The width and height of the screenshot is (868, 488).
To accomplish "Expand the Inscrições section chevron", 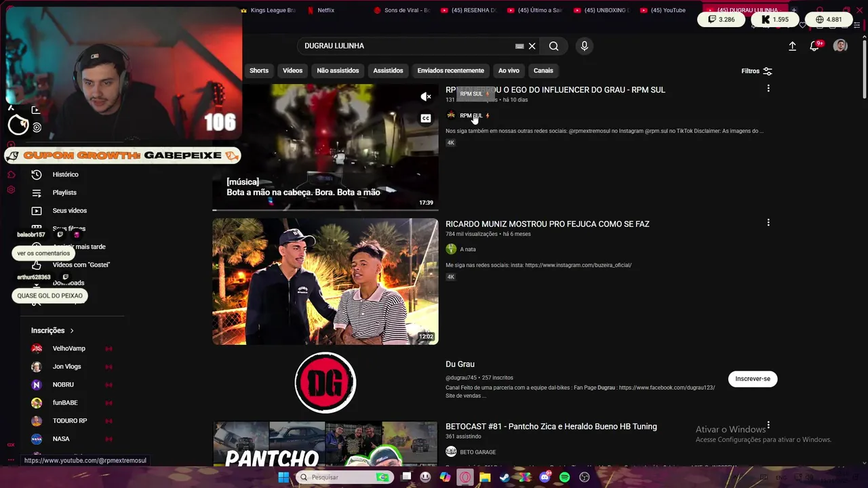I will point(72,331).
